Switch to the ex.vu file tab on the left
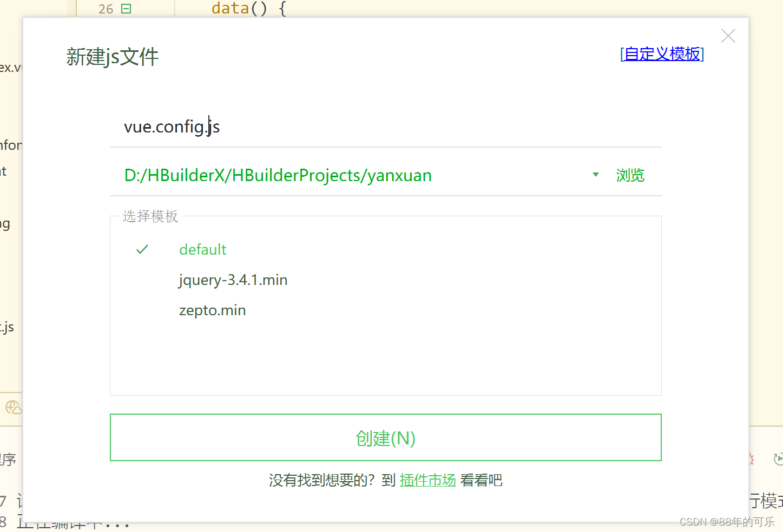The image size is (783, 532). pos(11,67)
